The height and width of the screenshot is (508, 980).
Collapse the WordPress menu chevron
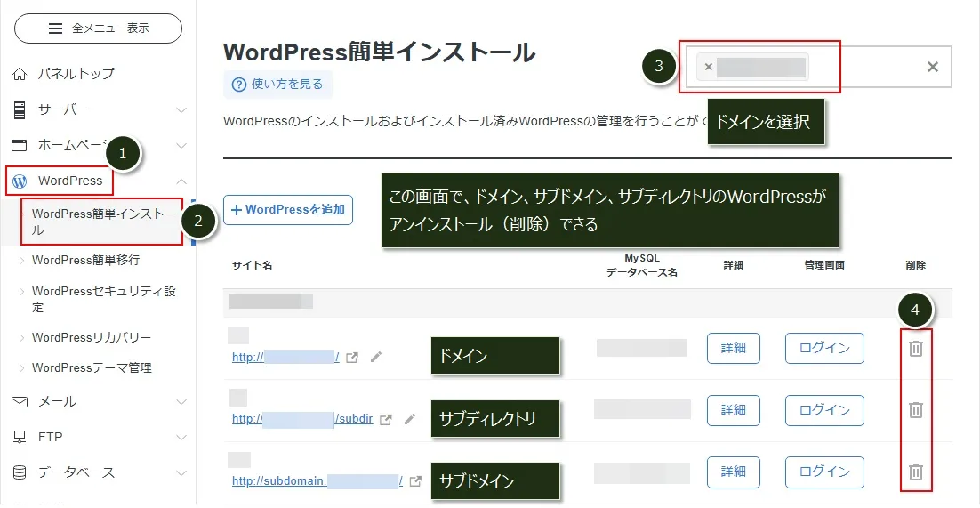tap(181, 181)
